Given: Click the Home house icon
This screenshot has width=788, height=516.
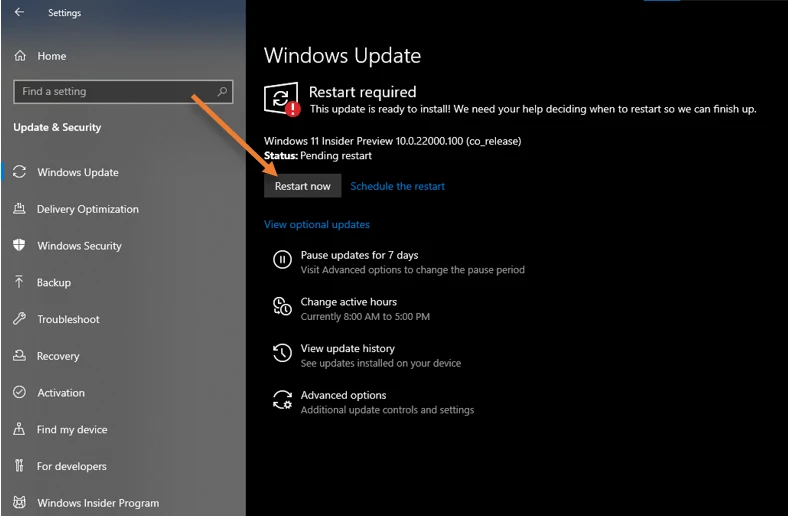Looking at the screenshot, I should coord(20,56).
